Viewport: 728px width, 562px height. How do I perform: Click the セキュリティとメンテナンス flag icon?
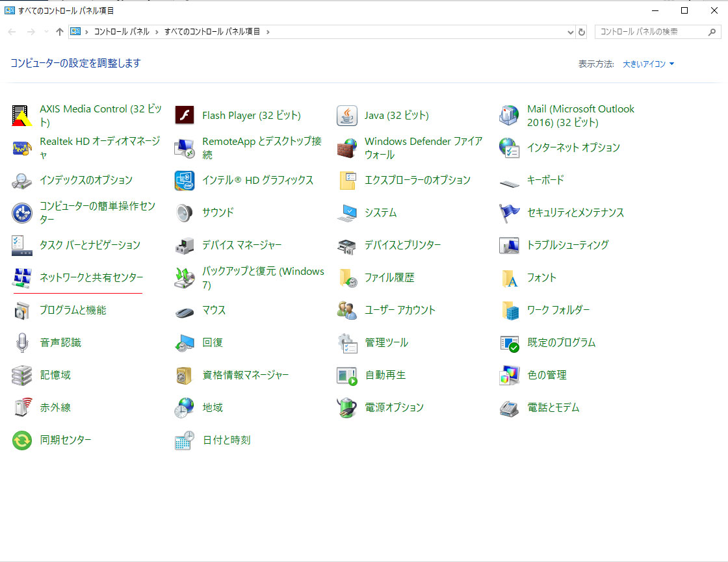pos(510,213)
